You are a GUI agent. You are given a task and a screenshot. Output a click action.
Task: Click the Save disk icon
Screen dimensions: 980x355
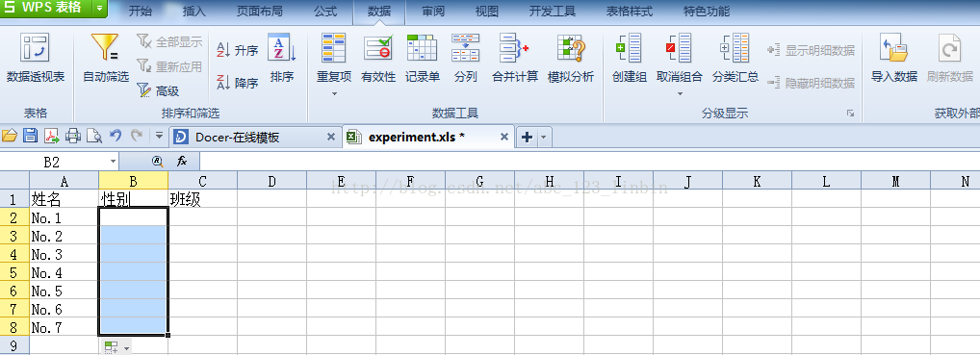tap(30, 136)
